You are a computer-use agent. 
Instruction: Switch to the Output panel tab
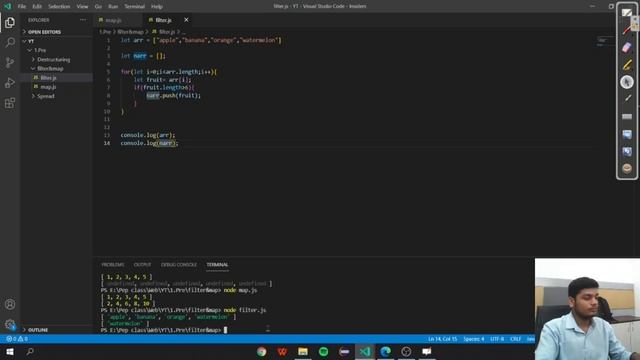tap(142, 265)
